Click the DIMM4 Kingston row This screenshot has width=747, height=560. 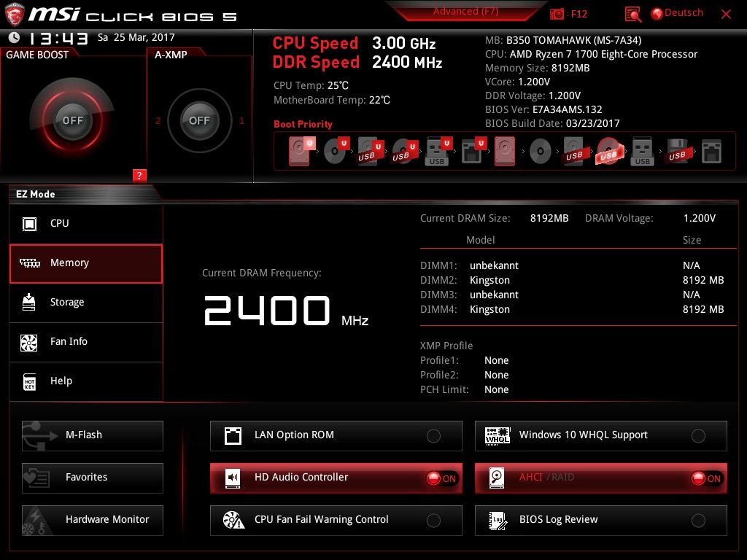[572, 309]
